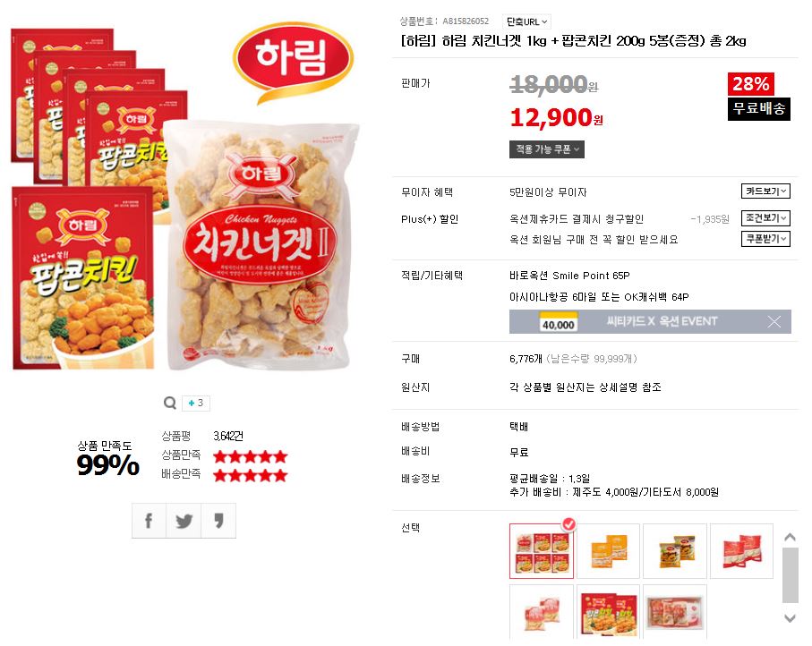Click the up arrow in option scroller
The image size is (812, 646).
(x=790, y=538)
